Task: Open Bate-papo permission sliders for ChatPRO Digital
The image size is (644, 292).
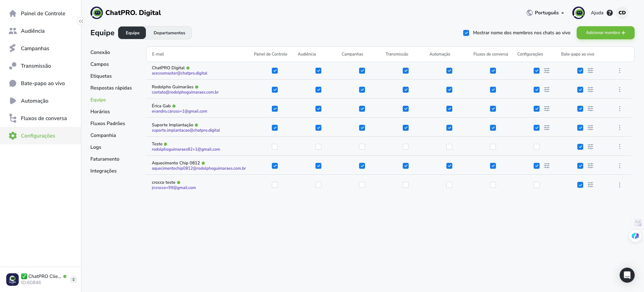Action: point(590,71)
